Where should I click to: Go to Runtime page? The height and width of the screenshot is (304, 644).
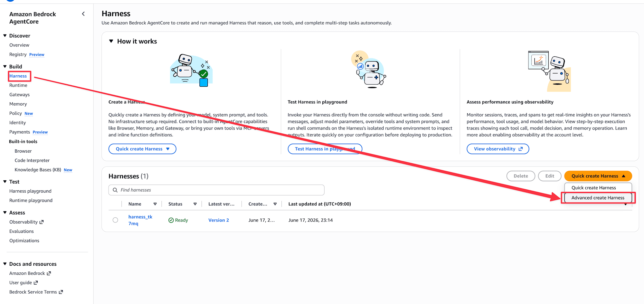coord(18,85)
